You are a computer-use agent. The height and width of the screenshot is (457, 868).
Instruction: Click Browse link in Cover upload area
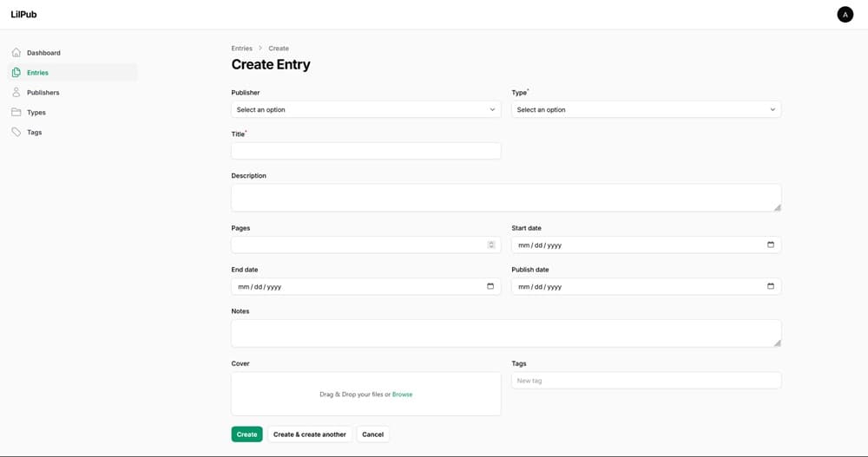[x=402, y=395]
